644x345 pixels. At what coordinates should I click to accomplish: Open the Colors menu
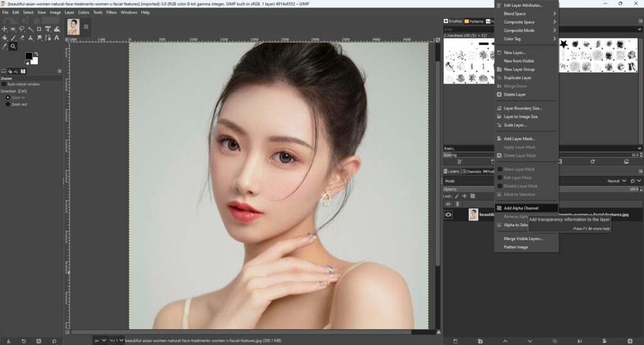point(84,13)
